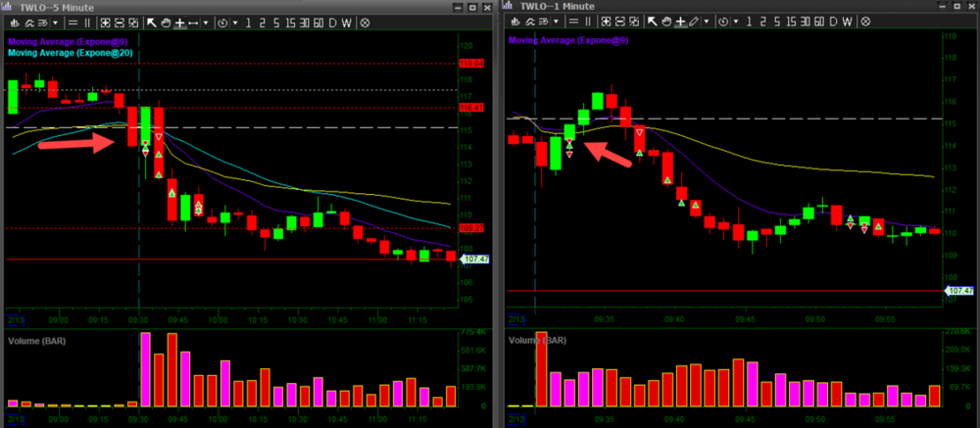Click the TWLO--5 Minute window title
This screenshot has height=428, width=980.
click(x=61, y=6)
